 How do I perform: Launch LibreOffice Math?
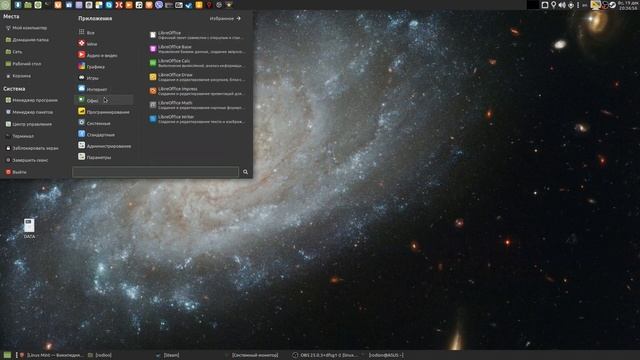pos(198,105)
